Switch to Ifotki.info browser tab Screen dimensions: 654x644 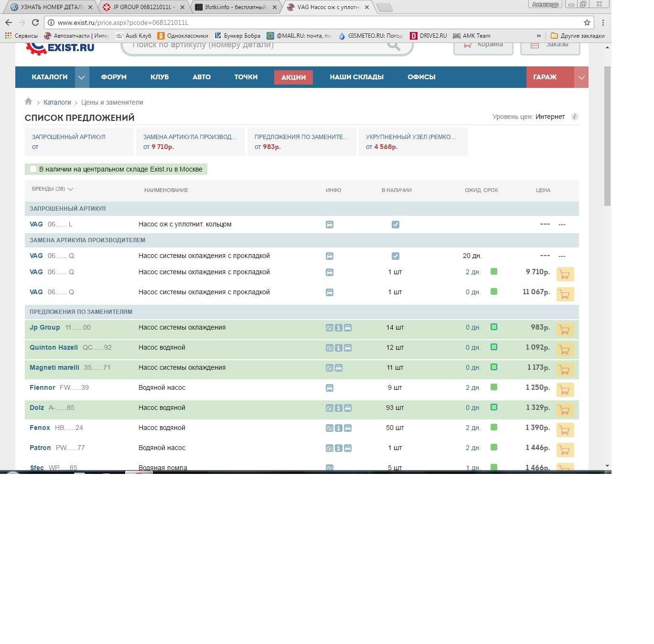[x=235, y=7]
